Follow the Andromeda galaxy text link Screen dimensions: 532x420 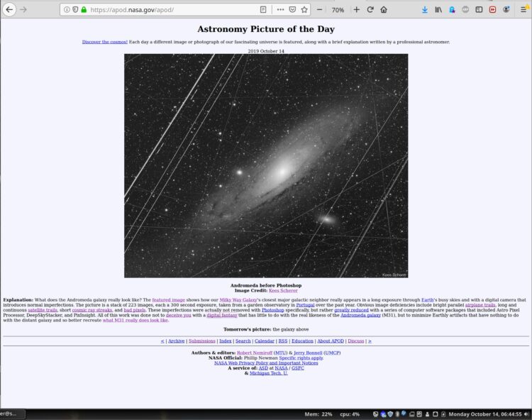360,315
